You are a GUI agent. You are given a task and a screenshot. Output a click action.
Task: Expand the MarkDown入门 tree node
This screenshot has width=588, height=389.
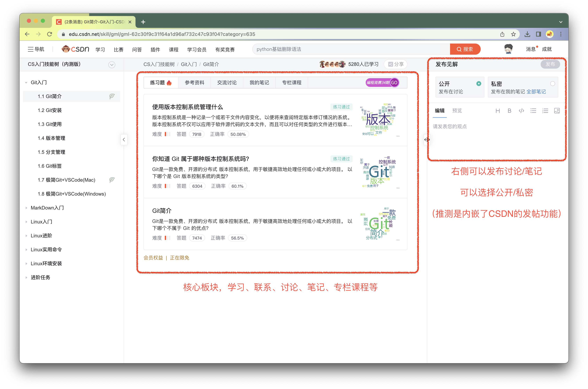click(26, 208)
